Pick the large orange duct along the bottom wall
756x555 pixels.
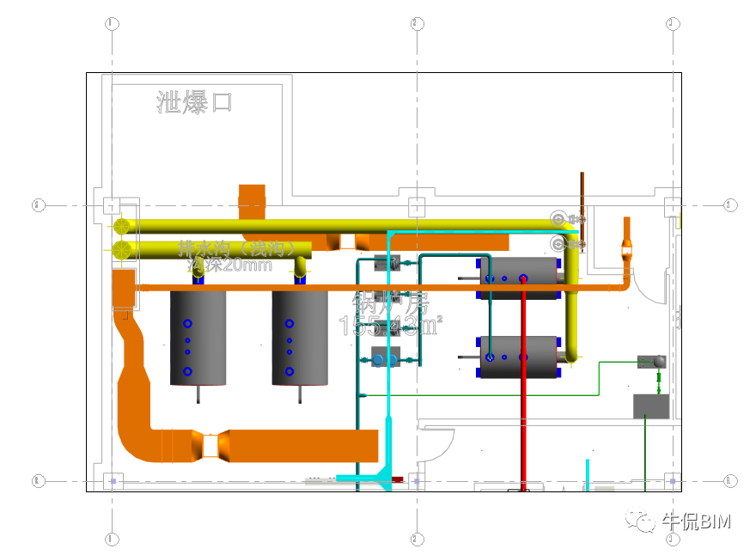(303, 446)
